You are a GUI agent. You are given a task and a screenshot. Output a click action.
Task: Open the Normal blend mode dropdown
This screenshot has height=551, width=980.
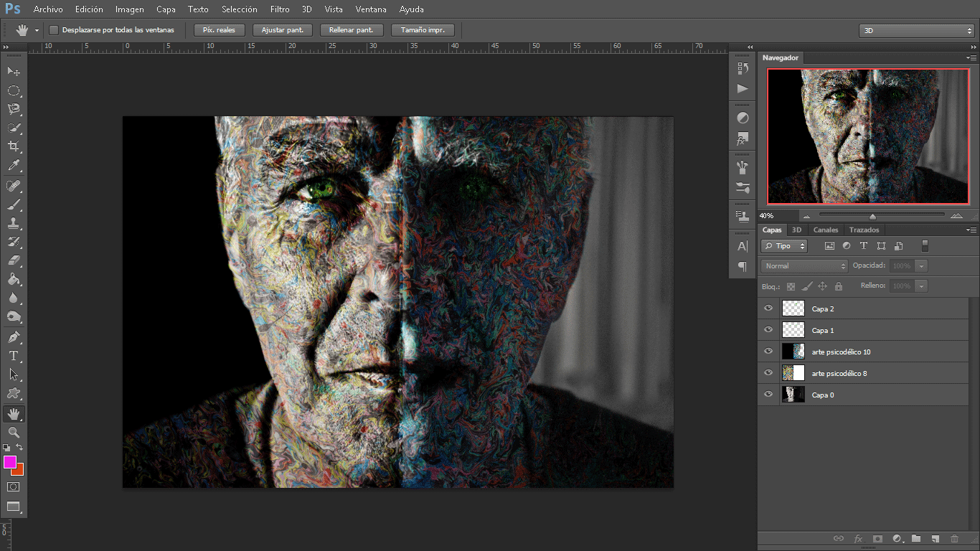[x=804, y=265]
